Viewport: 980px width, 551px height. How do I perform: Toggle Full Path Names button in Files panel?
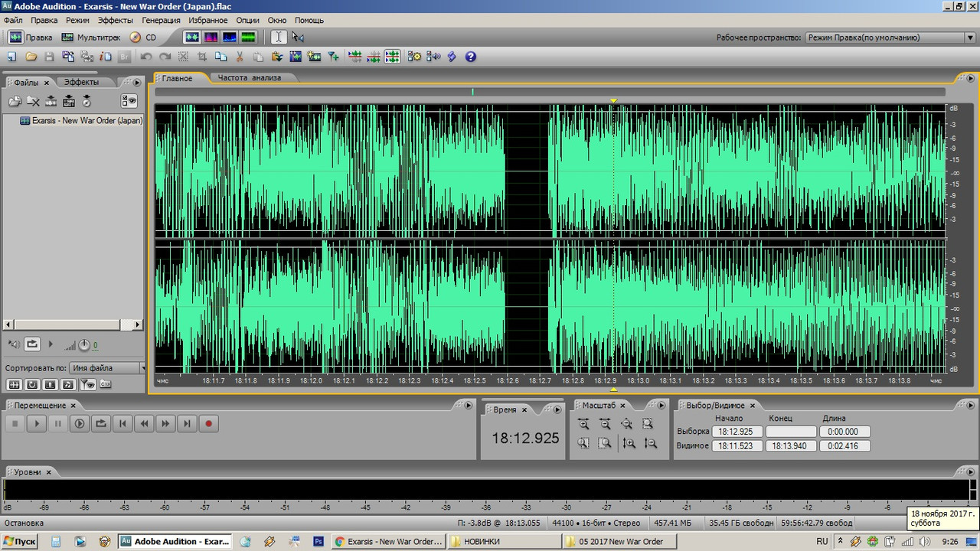106,384
